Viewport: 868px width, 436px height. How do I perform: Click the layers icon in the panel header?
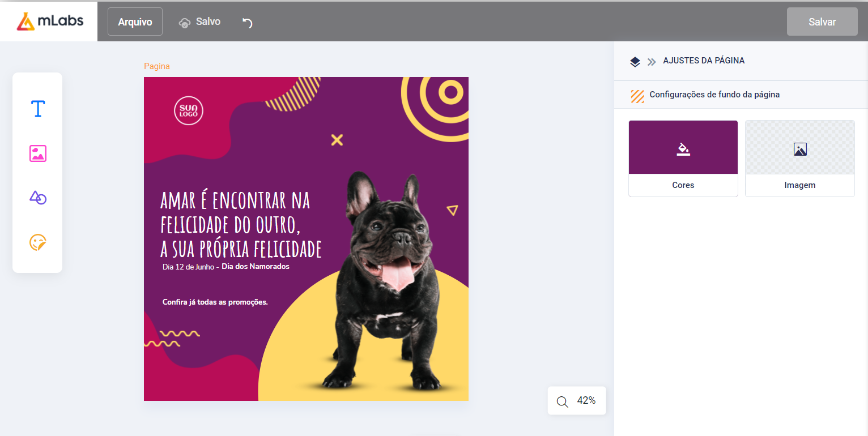tap(635, 61)
